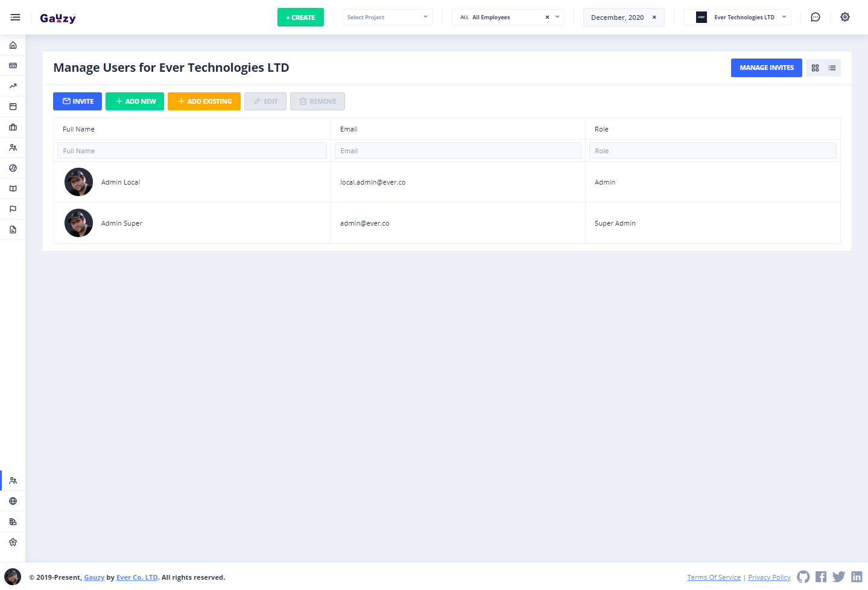Open the gear settings icon in header
This screenshot has width=868, height=590.
(844, 17)
